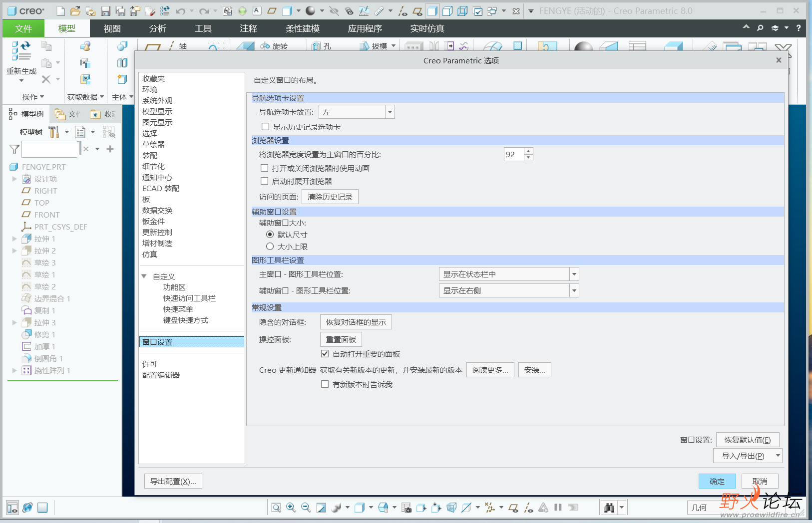Image resolution: width=812 pixels, height=523 pixels.
Task: Enable 有新版本时告诉我 checkbox
Action: [325, 384]
